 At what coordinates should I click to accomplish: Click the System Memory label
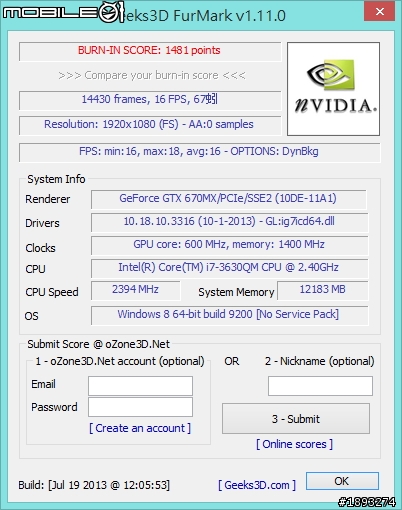click(236, 292)
